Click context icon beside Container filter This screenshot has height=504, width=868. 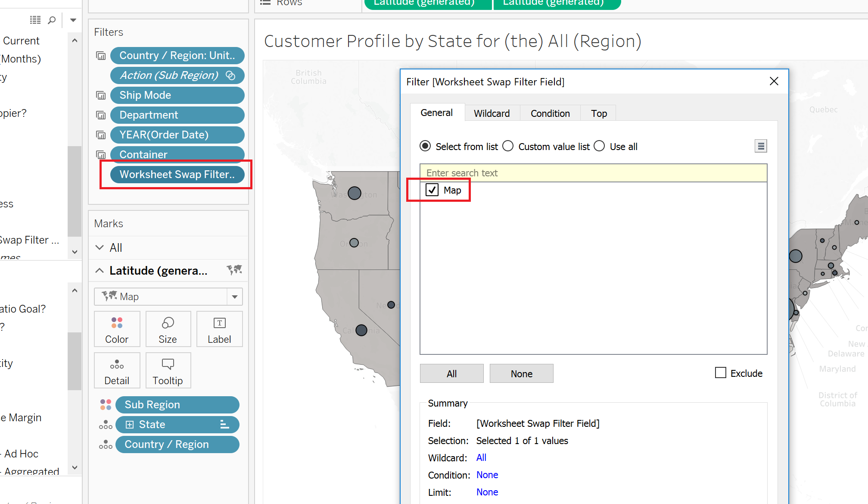pyautogui.click(x=101, y=154)
